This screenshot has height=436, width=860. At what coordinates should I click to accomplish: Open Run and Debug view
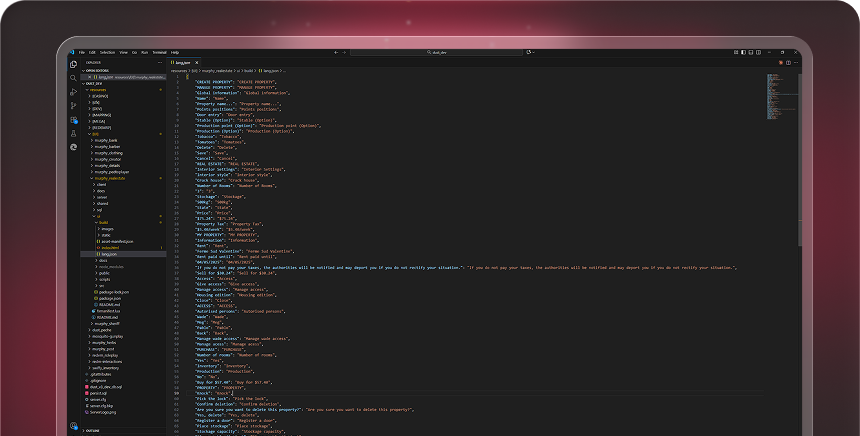[73, 92]
